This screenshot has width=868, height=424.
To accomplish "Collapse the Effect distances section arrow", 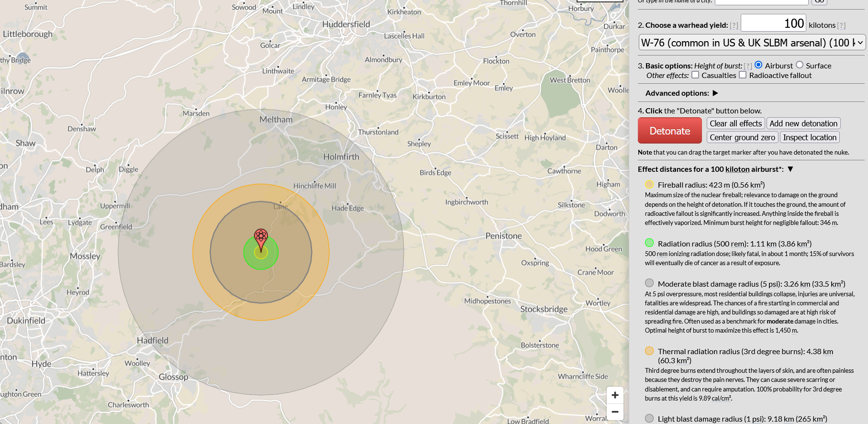I will pyautogui.click(x=790, y=169).
